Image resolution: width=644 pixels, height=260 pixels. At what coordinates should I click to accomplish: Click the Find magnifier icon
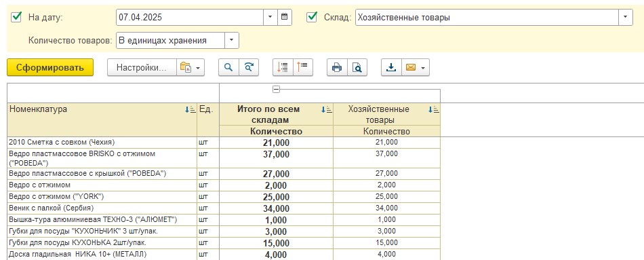click(228, 67)
